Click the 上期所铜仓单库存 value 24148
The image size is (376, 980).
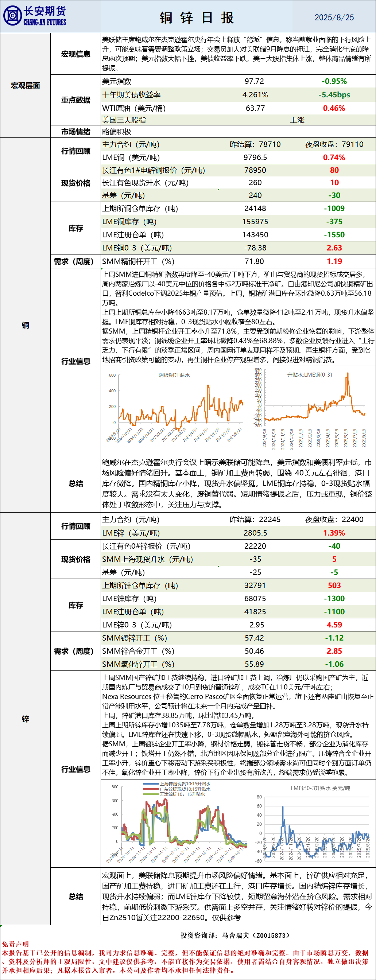255,208
